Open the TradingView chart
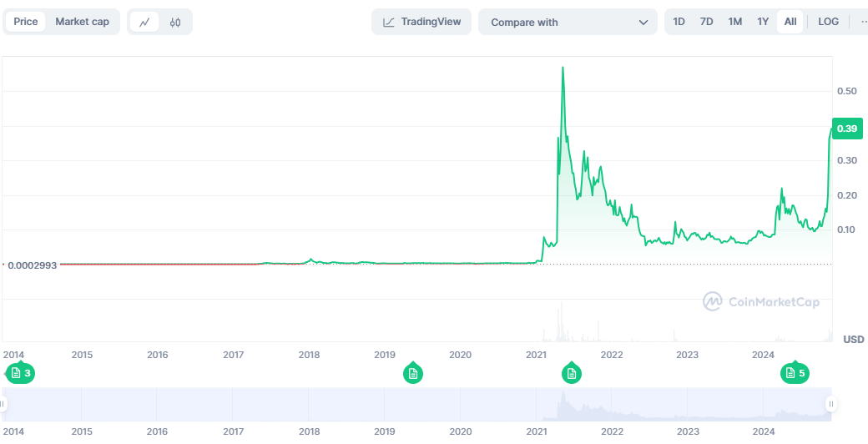The width and height of the screenshot is (868, 444). 421,22
